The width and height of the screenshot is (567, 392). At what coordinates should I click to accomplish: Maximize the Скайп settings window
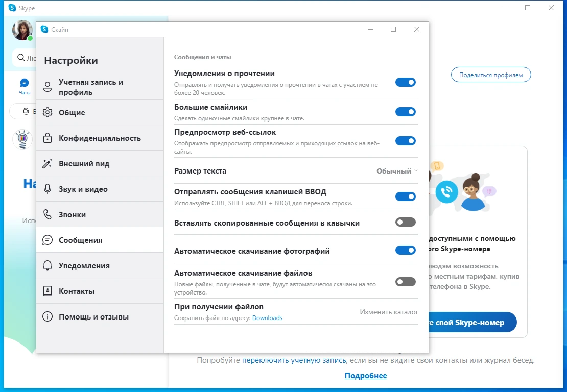click(x=393, y=29)
